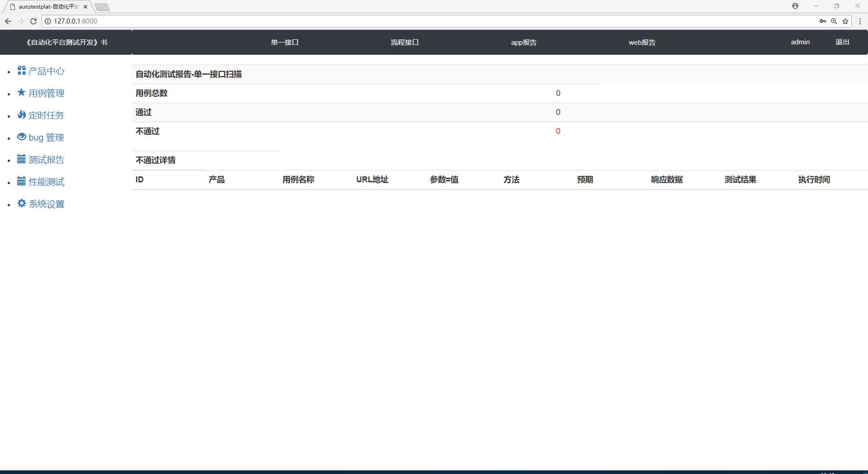The height and width of the screenshot is (474, 868).
Task: Open web报告 menu item
Action: point(642,42)
